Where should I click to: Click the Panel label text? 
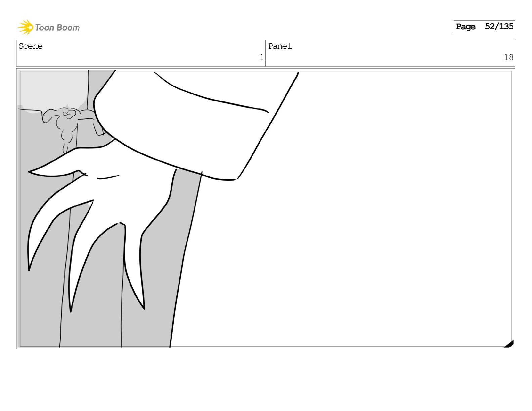[x=280, y=46]
